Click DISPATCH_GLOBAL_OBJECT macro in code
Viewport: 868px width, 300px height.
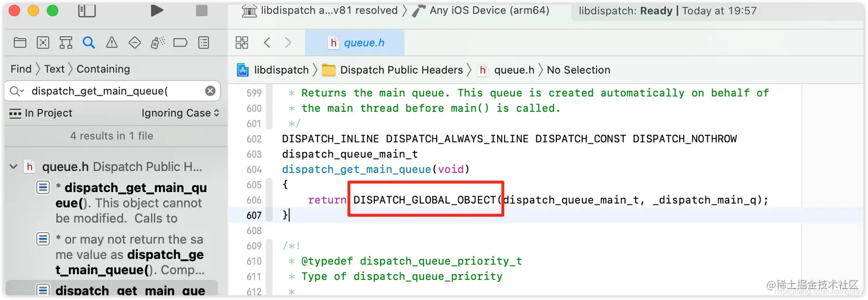(425, 200)
